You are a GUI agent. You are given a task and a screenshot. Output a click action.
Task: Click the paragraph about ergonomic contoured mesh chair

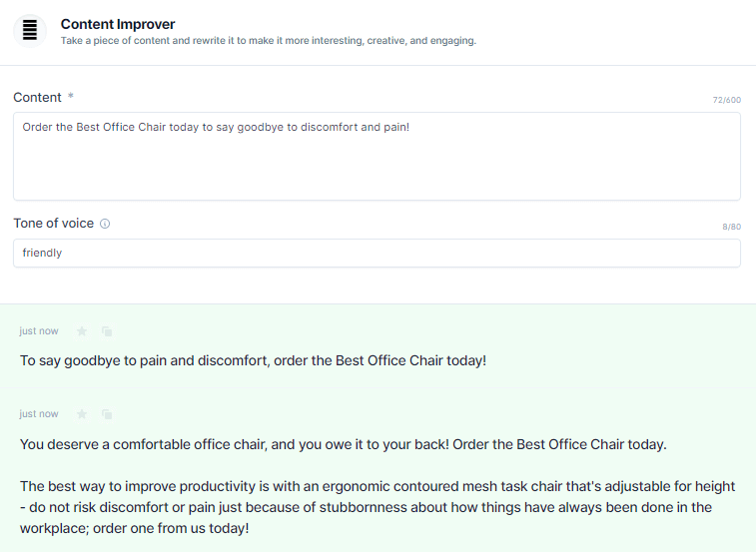(x=378, y=507)
